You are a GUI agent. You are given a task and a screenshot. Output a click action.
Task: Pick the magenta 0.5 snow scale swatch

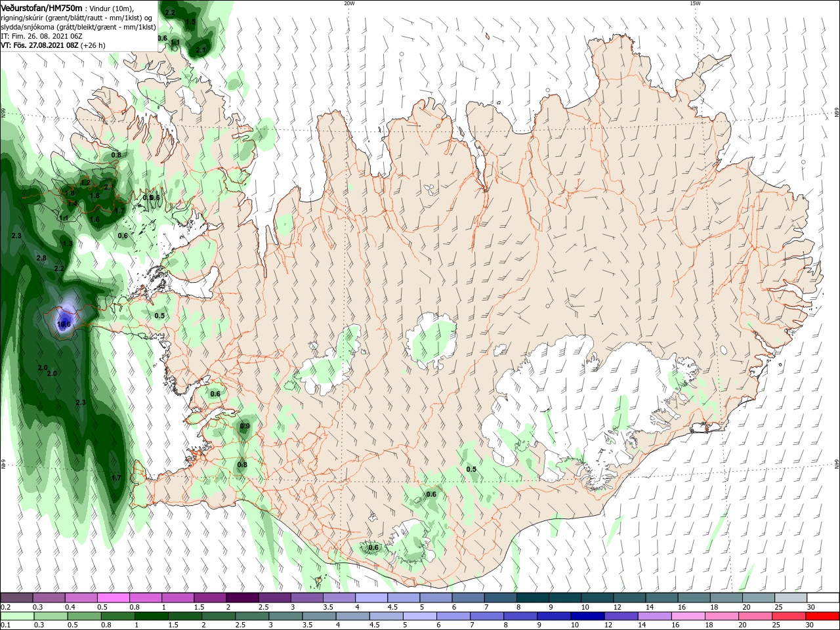[x=114, y=598]
